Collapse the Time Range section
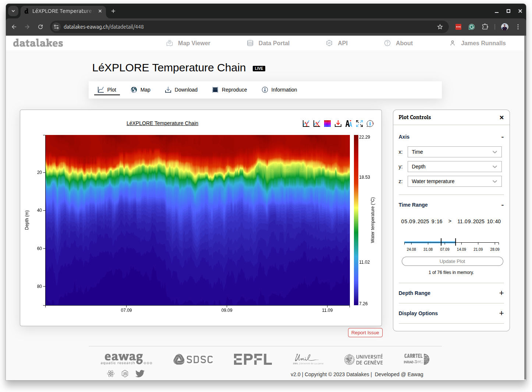Viewport: 532px width, 392px height. click(502, 205)
